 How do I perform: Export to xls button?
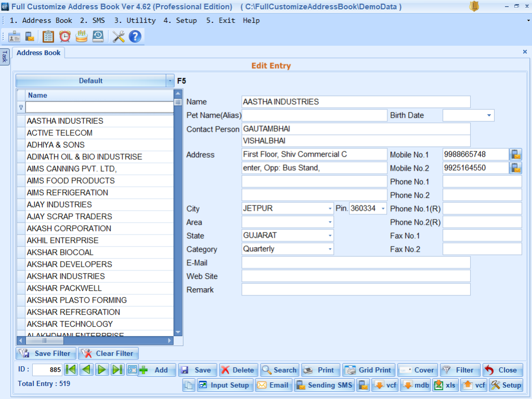(445, 385)
